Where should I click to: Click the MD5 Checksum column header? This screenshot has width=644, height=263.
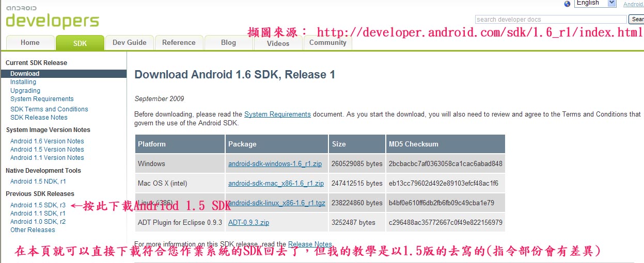(x=446, y=144)
